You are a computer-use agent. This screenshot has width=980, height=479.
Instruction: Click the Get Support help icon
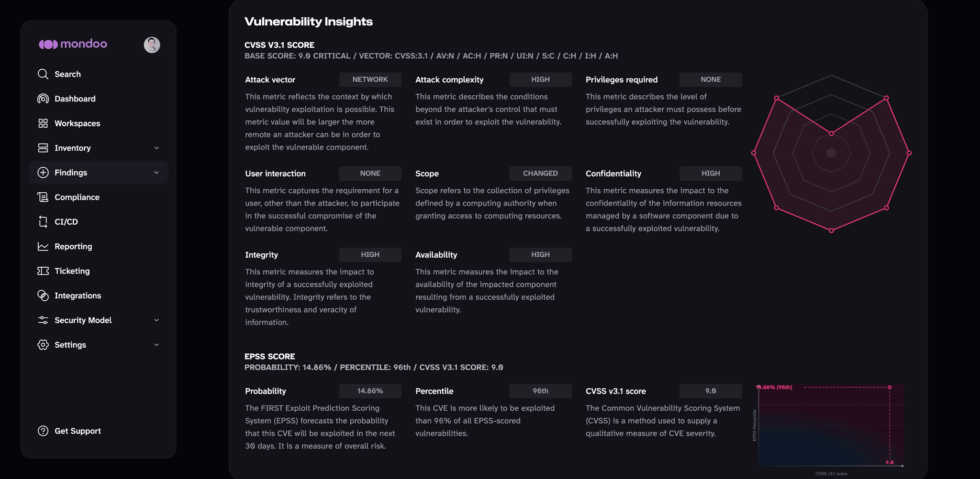tap(43, 431)
